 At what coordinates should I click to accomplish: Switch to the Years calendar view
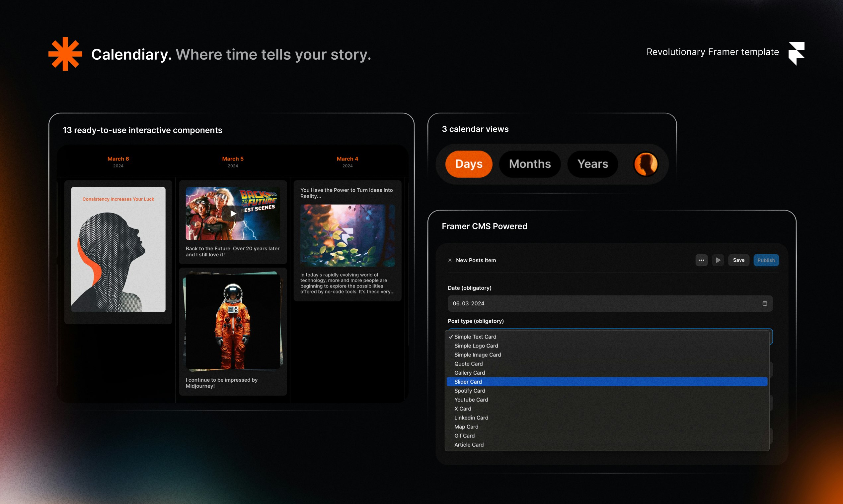(x=592, y=164)
